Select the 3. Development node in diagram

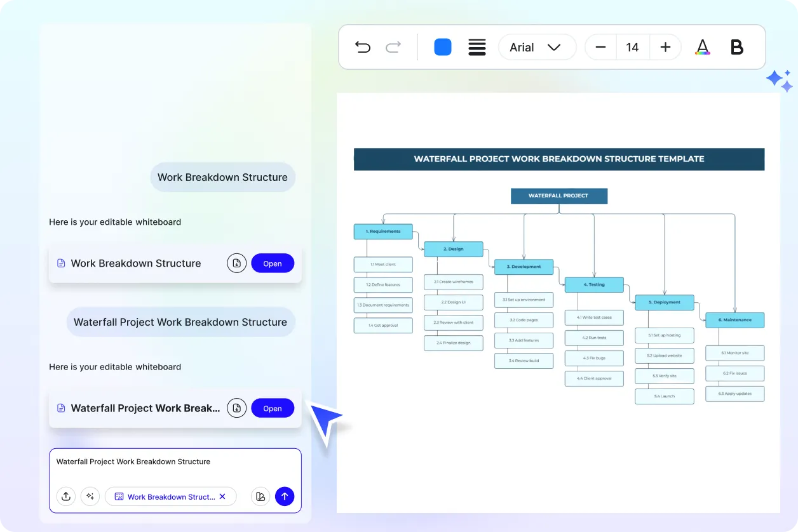click(524, 267)
